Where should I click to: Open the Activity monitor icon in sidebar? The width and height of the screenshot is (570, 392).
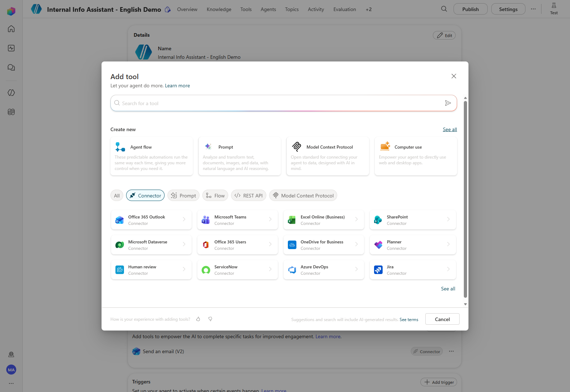[11, 48]
